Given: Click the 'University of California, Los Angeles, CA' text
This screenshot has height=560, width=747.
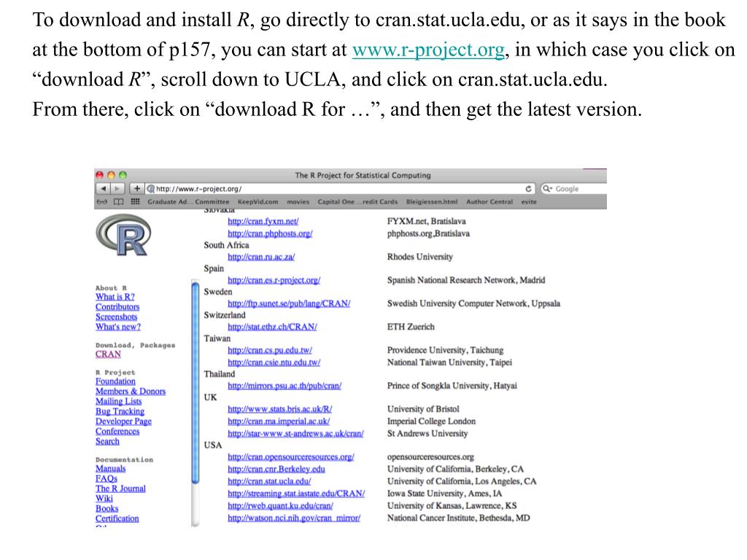Looking at the screenshot, I should [x=462, y=481].
